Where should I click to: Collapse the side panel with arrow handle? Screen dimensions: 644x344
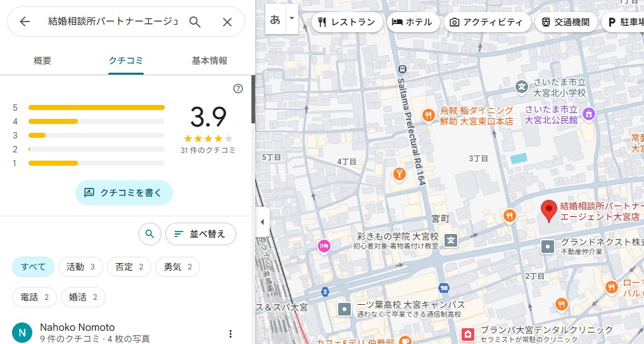[x=262, y=222]
